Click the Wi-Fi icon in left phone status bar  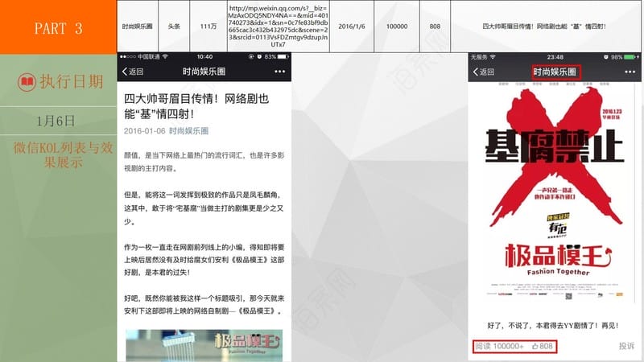click(165, 56)
